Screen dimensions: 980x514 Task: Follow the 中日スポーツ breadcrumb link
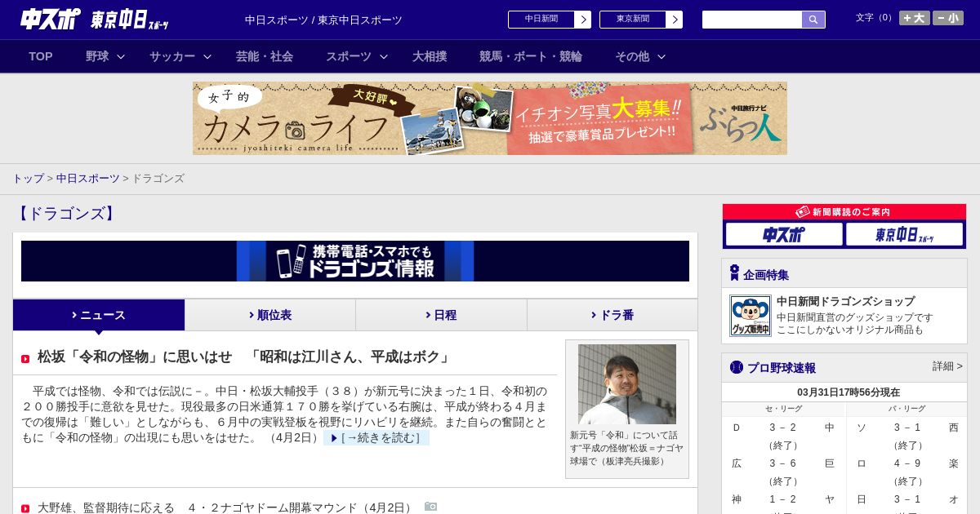[88, 178]
